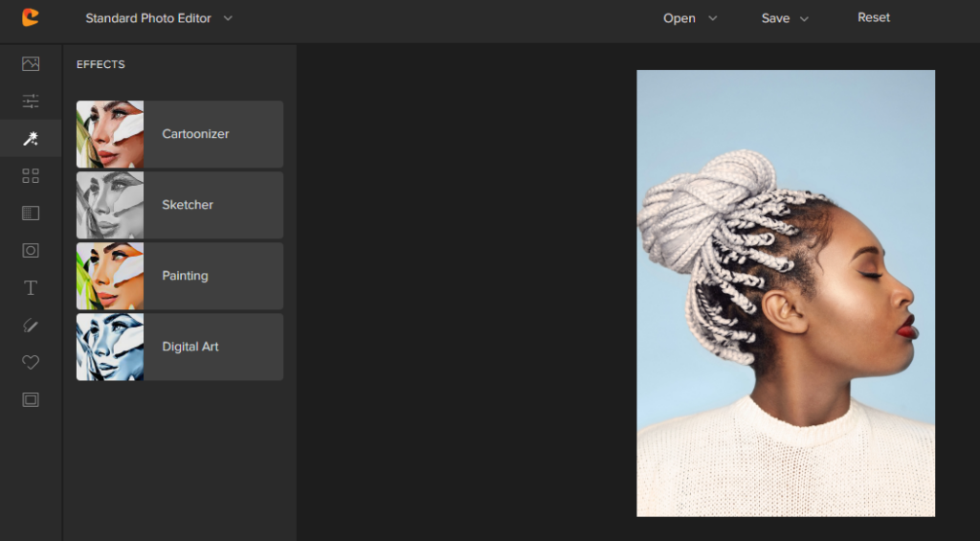Expand the Standard Photo Editor dropdown
980x541 pixels.
coord(159,18)
